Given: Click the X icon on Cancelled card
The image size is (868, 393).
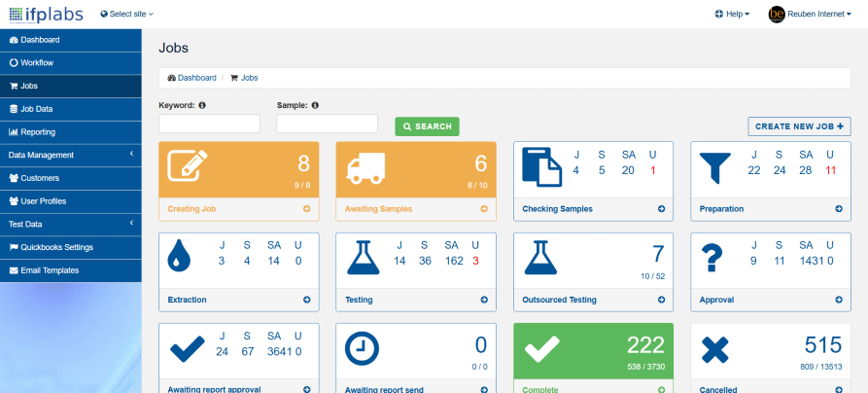Looking at the screenshot, I should point(717,348).
